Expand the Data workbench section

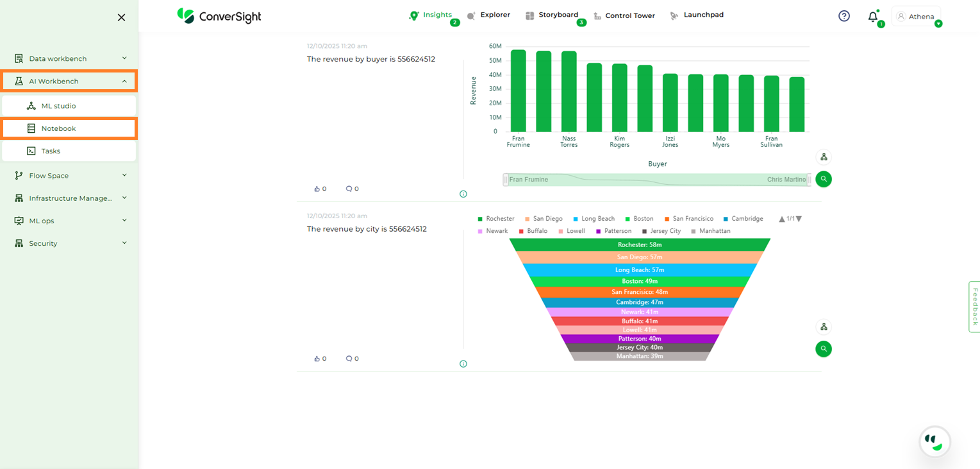(69, 58)
